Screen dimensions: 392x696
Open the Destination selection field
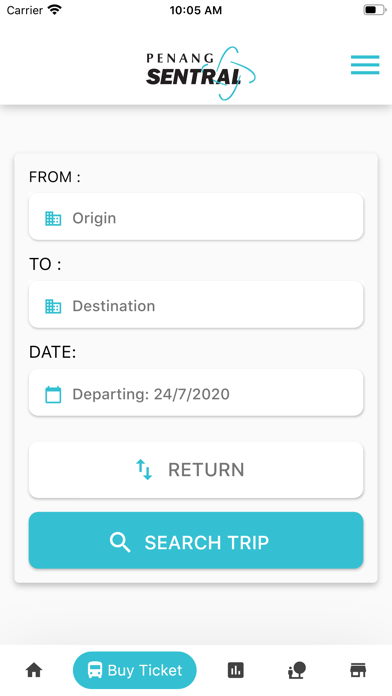(x=196, y=304)
